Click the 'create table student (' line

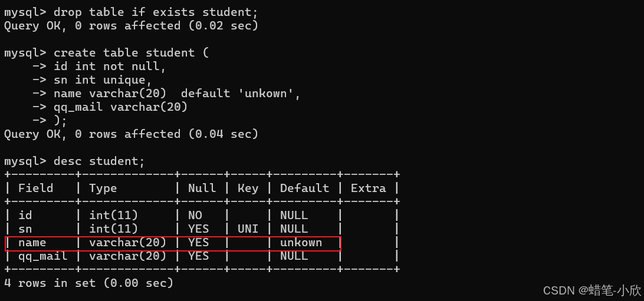pyautogui.click(x=131, y=53)
